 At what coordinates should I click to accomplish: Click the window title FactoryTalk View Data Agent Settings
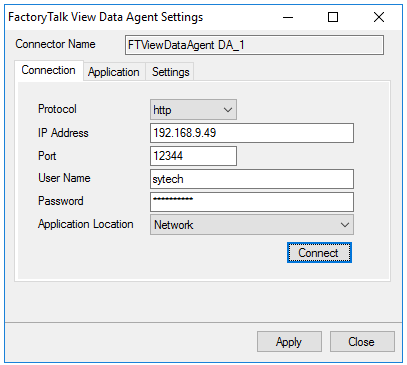(106, 17)
